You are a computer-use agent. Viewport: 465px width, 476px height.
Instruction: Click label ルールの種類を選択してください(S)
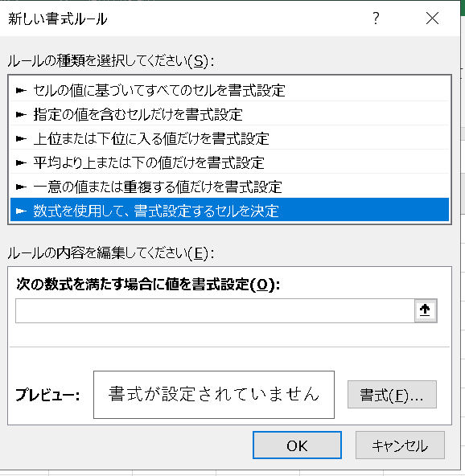click(x=111, y=61)
